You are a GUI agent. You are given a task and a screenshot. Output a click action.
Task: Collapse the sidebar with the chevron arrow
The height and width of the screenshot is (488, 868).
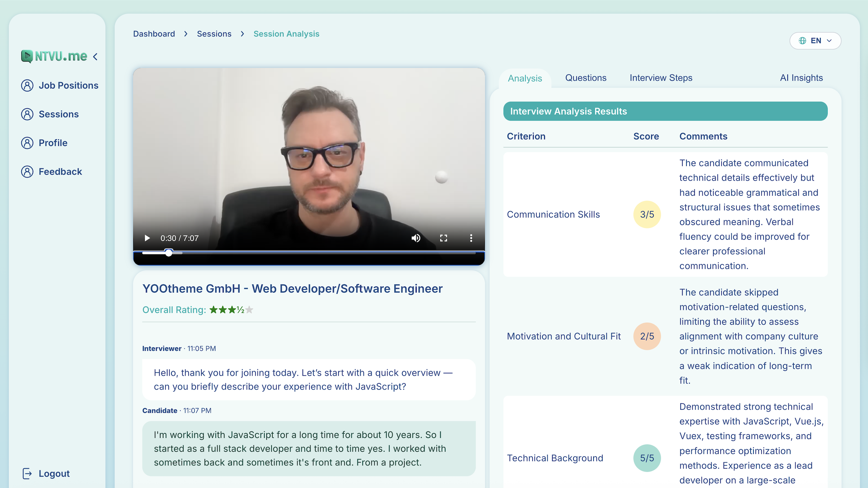95,57
